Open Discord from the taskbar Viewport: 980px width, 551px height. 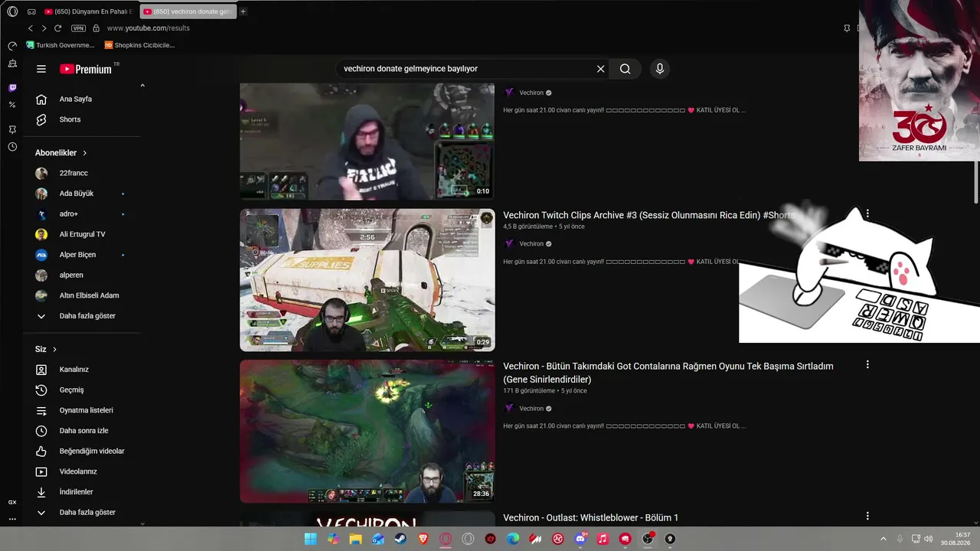tap(580, 539)
